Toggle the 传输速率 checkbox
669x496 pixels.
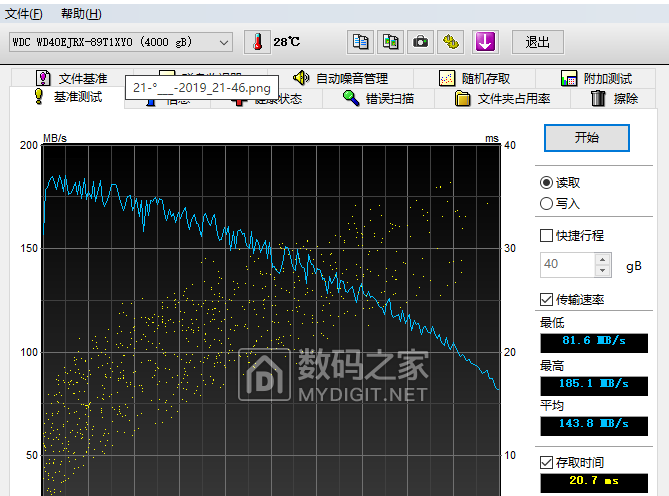click(x=546, y=299)
